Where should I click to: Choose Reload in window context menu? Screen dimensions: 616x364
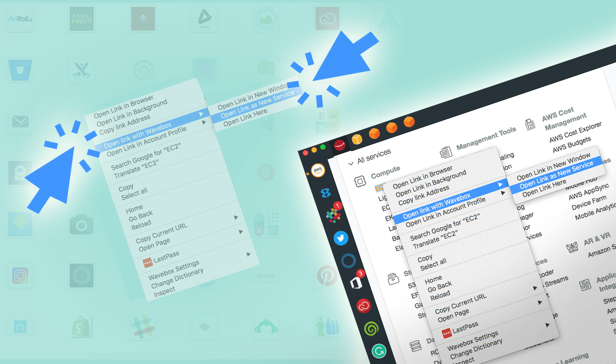(x=440, y=296)
